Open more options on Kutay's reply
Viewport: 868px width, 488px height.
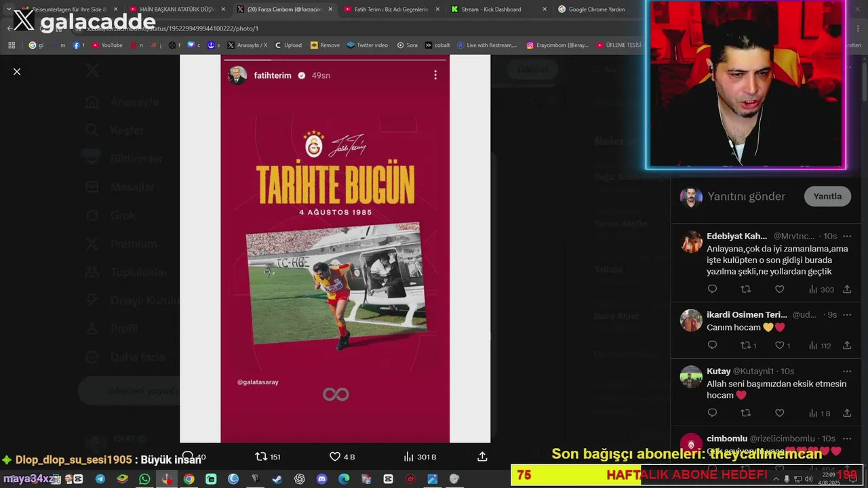[x=847, y=371]
